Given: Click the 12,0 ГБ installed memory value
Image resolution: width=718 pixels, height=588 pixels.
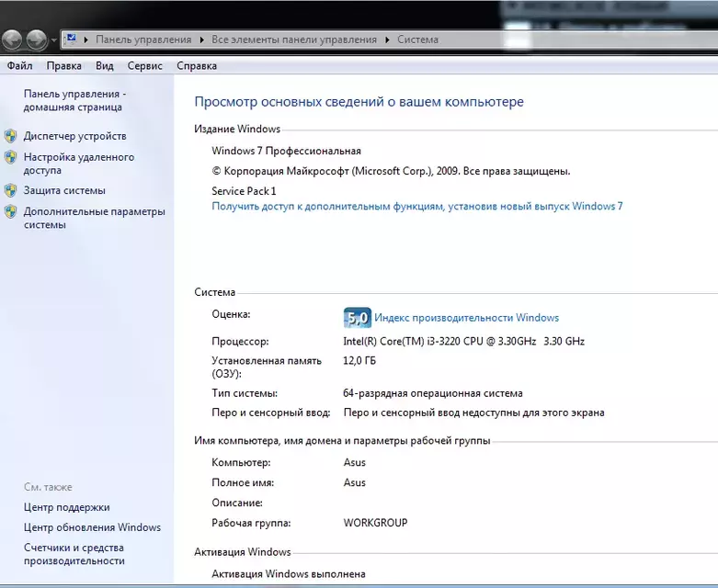Looking at the screenshot, I should [x=359, y=360].
